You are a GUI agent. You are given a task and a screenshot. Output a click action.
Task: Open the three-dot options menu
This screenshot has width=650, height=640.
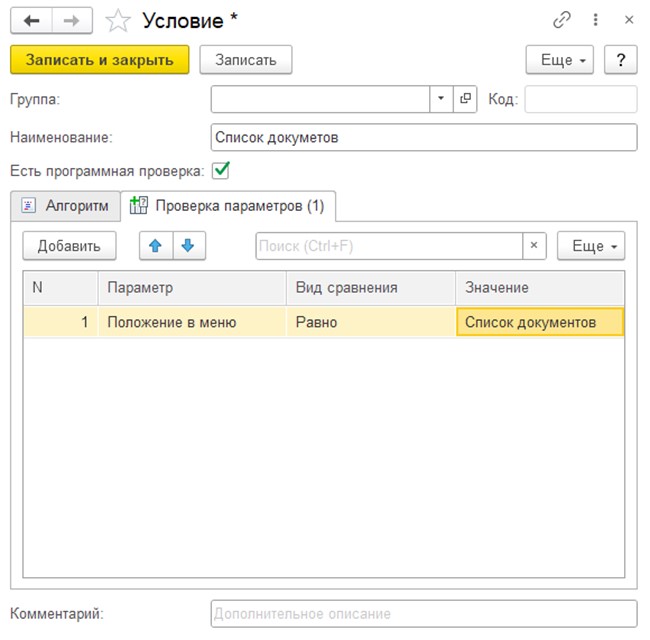(595, 20)
